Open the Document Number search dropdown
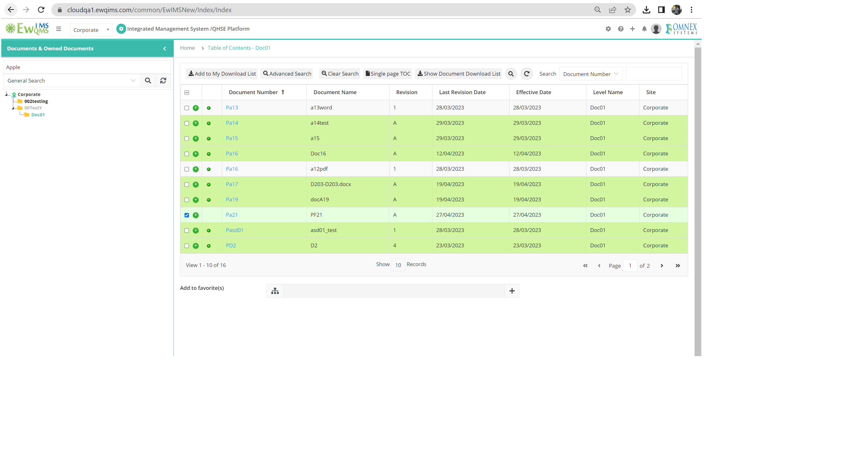Image resolution: width=868 pixels, height=454 pixels. tap(590, 74)
